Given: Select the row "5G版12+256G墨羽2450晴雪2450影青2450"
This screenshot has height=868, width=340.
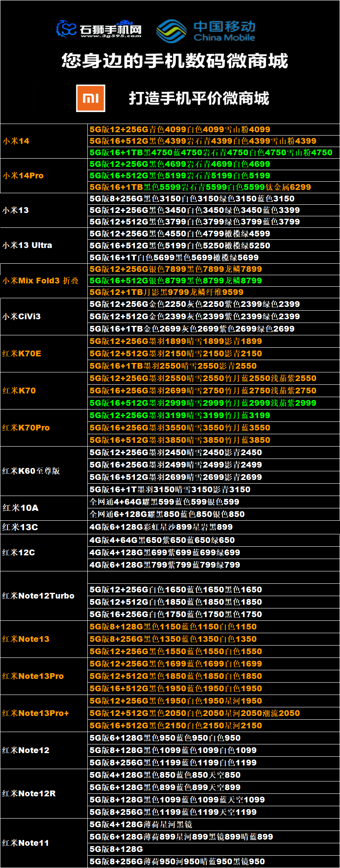Looking at the screenshot, I should (x=214, y=452).
